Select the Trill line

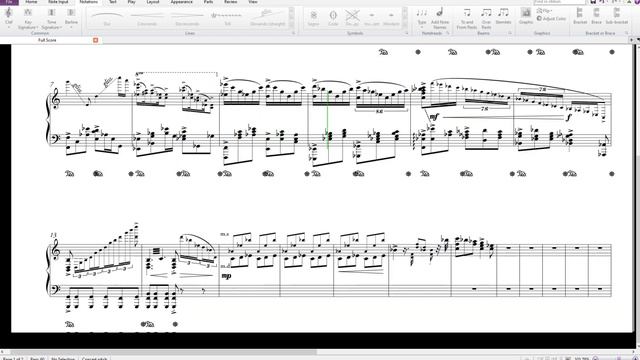227,18
